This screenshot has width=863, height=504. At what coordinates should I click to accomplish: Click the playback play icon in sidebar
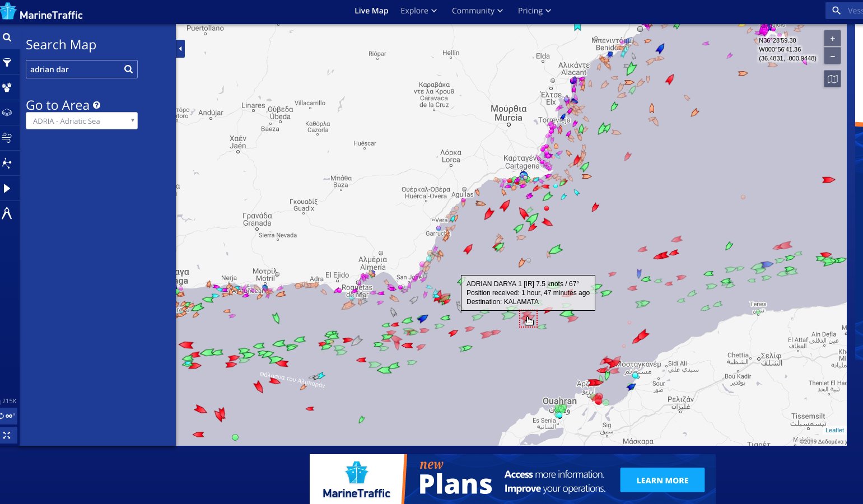point(7,188)
